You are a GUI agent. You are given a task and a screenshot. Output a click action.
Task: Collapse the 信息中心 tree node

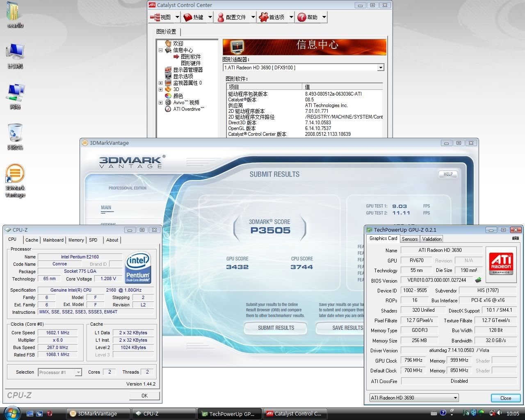click(161, 50)
